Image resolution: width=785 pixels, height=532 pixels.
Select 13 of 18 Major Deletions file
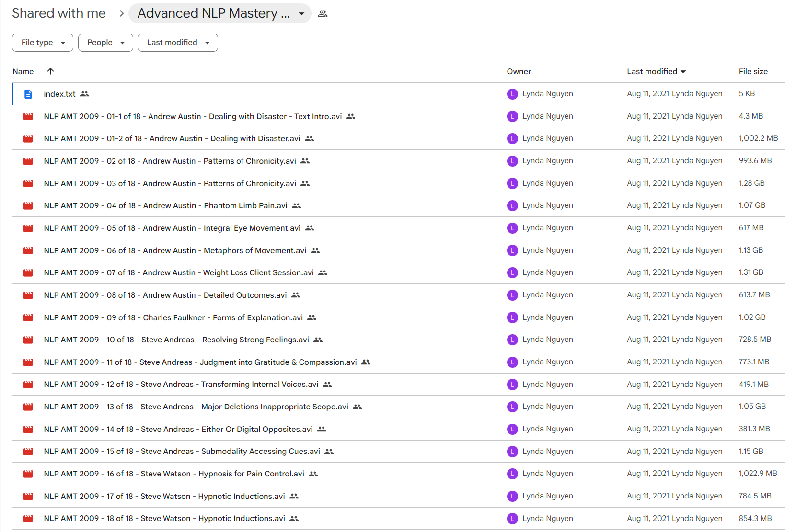point(196,407)
